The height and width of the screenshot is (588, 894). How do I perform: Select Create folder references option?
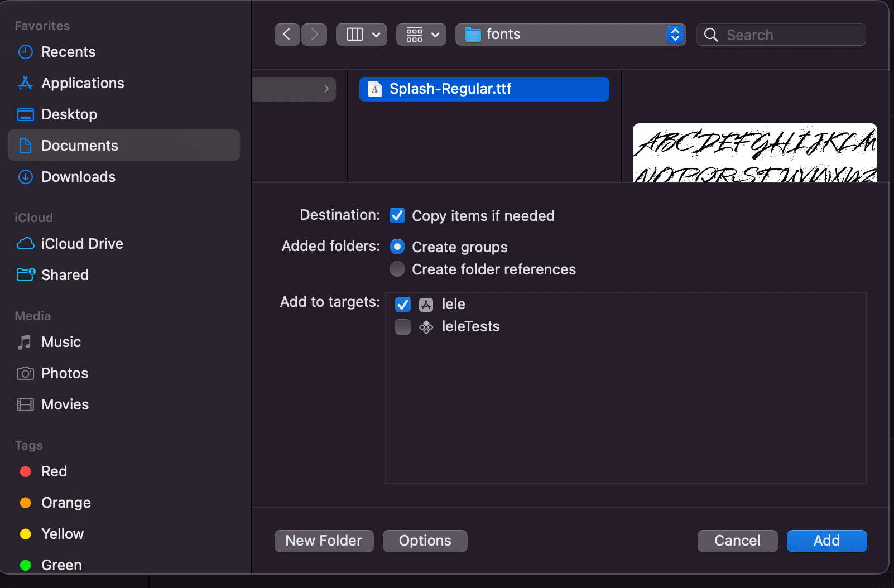[397, 269]
